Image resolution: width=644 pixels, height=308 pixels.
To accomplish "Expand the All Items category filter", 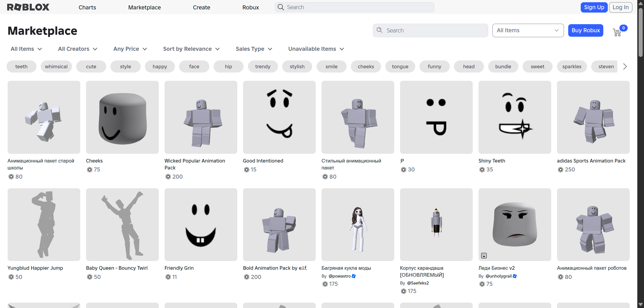I will (x=26, y=49).
